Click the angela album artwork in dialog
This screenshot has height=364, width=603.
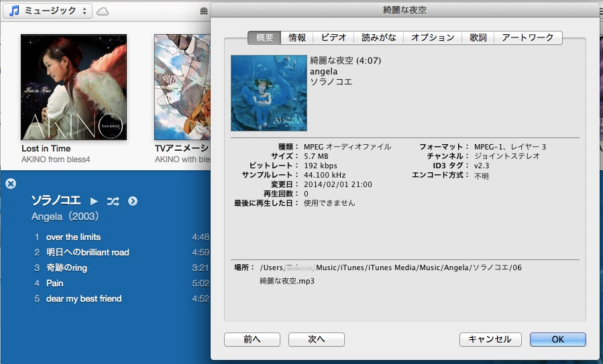tap(269, 93)
